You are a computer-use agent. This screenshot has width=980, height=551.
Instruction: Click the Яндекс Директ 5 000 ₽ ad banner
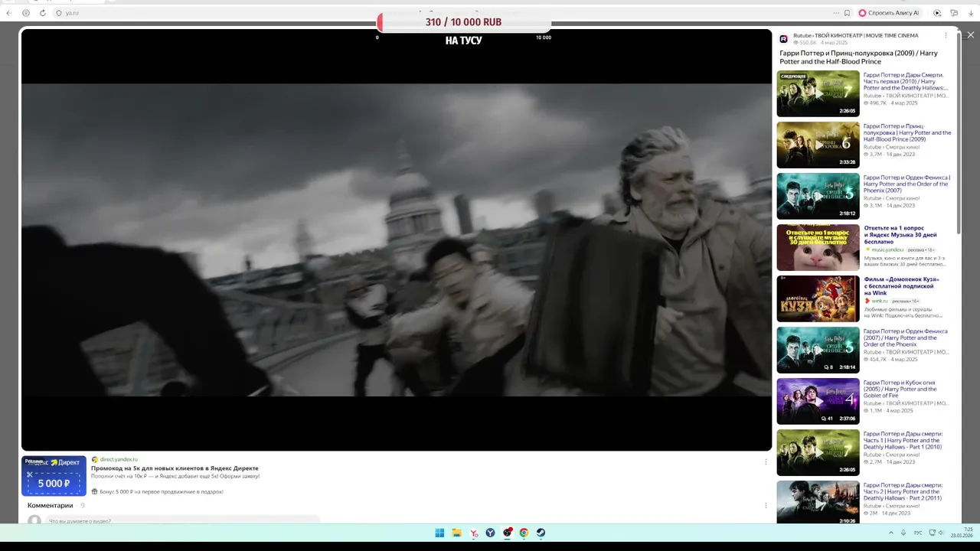54,476
